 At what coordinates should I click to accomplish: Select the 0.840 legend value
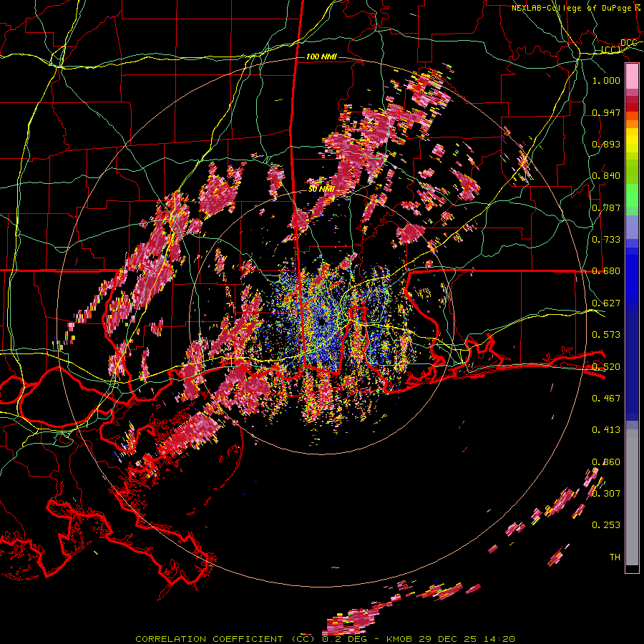pyautogui.click(x=606, y=176)
